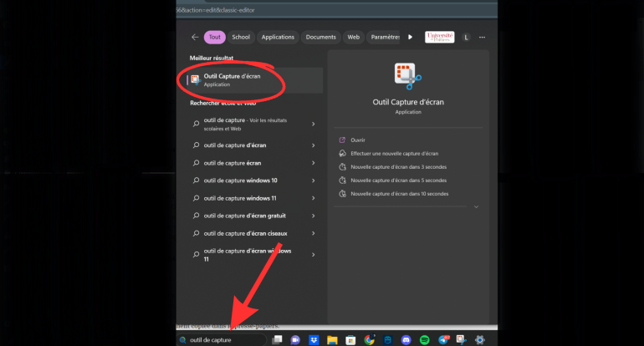Open Spotify from the taskbar

(424, 340)
